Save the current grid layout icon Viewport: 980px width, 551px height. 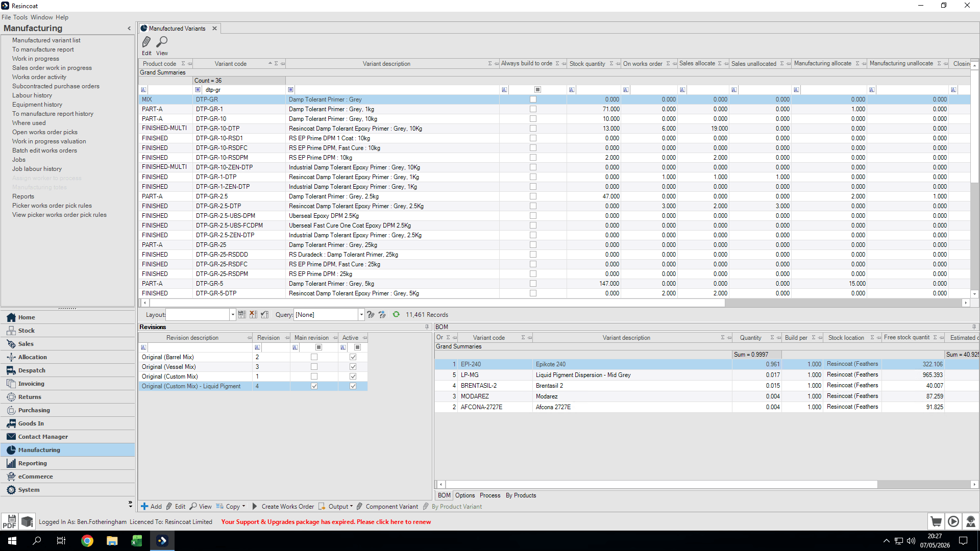click(242, 315)
